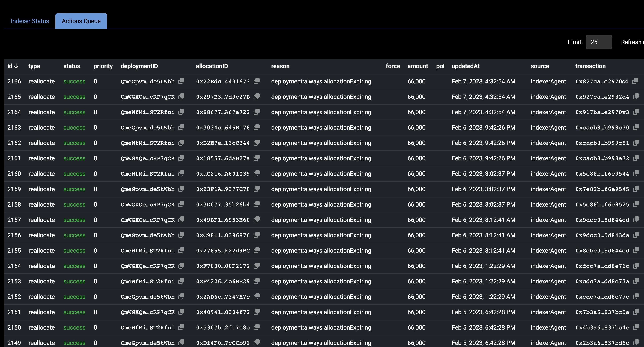The image size is (644, 347).
Task: Select row with id 2157
Action: (14, 220)
